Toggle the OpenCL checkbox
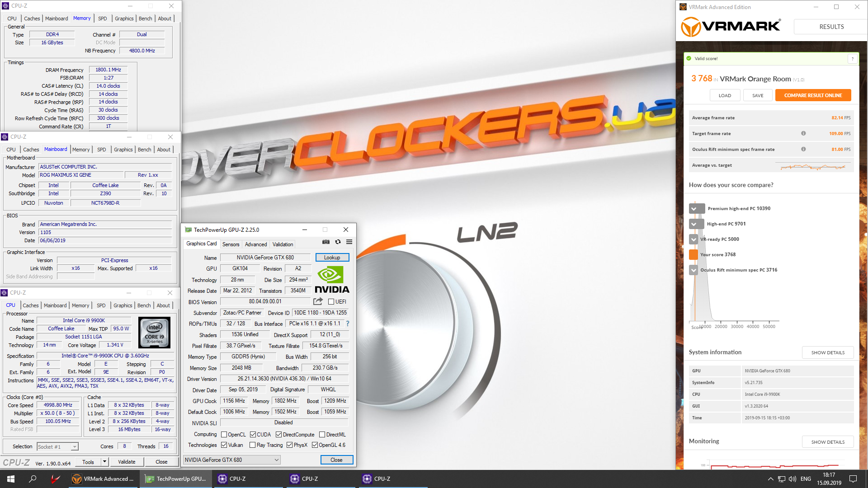The height and width of the screenshot is (488, 868). coord(224,435)
